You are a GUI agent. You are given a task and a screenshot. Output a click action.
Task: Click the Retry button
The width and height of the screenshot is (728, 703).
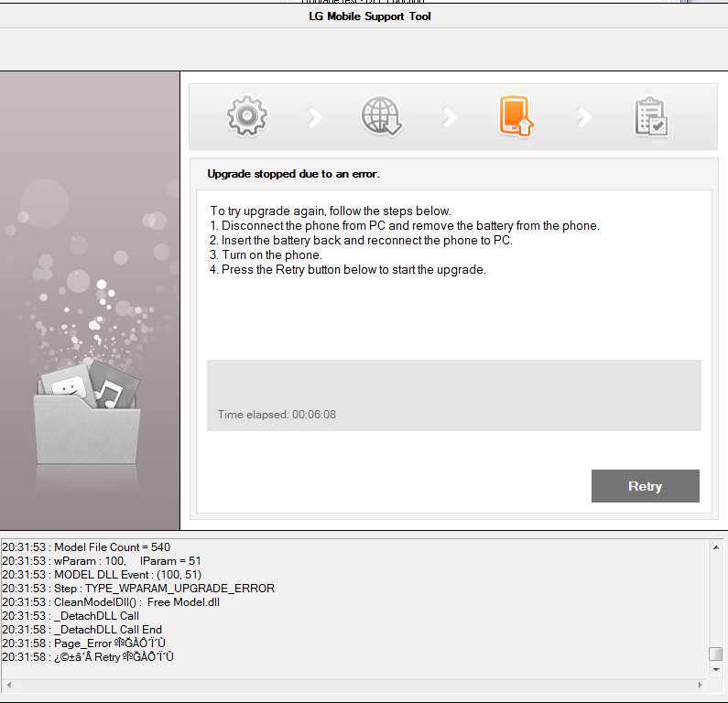point(645,486)
